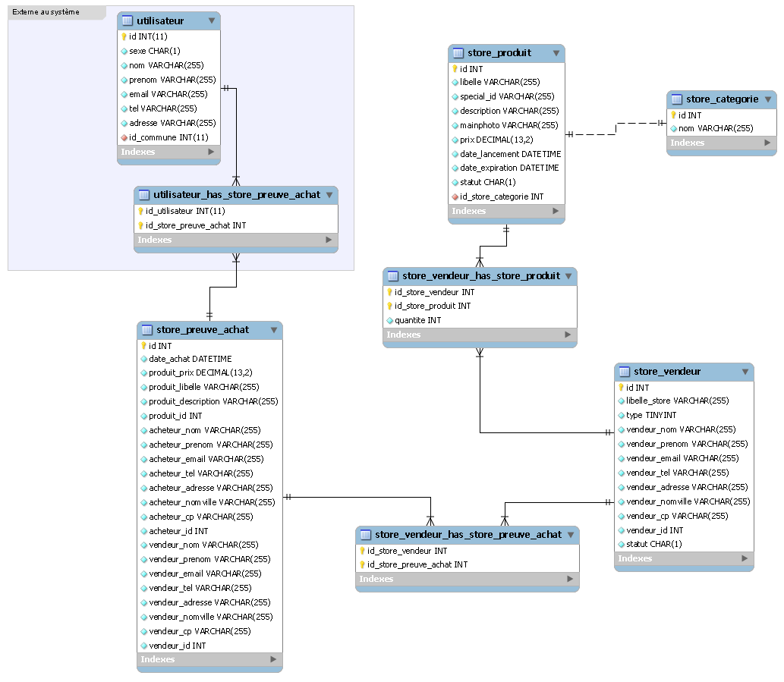Collapse store_vendeur_has_store_preuve_achat table header arrow
784x682 pixels.
[x=571, y=535]
